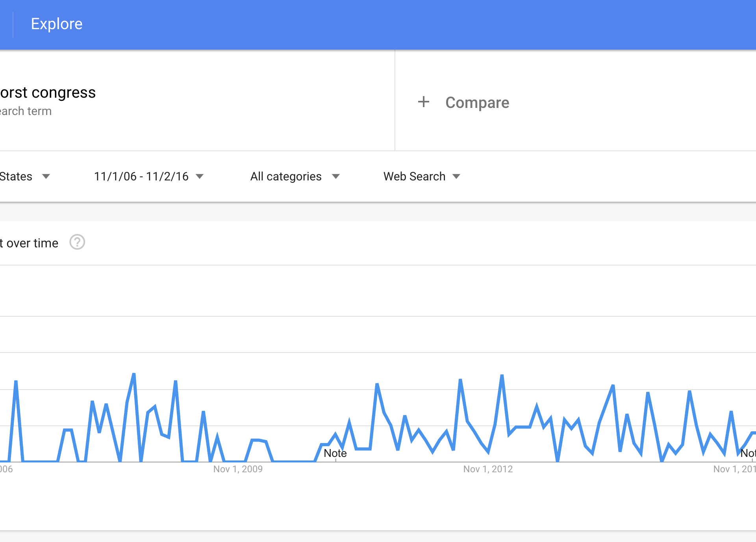Image resolution: width=756 pixels, height=542 pixels.
Task: Click the "Search term" subtitle under worst congress
Action: click(26, 111)
